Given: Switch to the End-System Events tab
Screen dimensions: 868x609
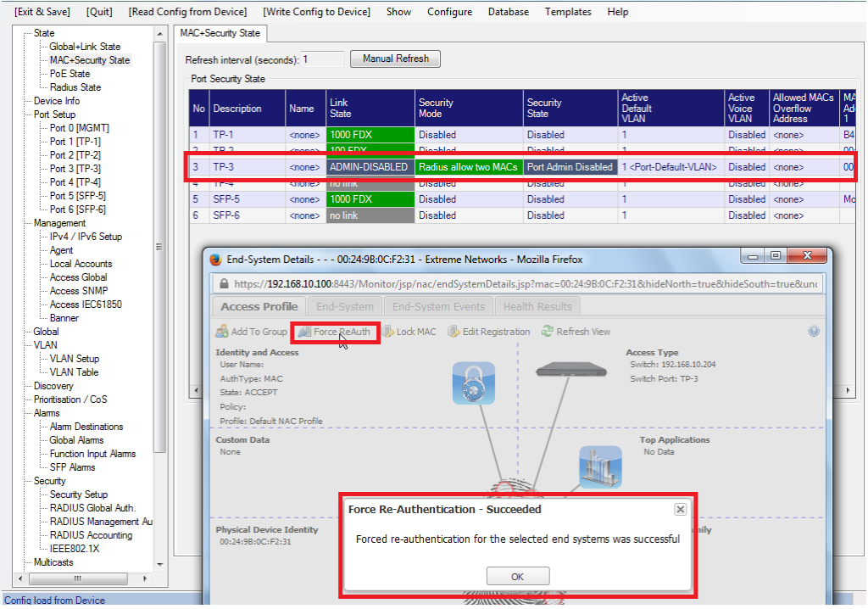Looking at the screenshot, I should (438, 307).
